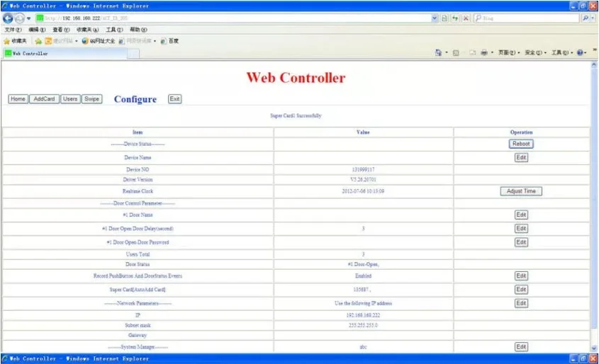Screen dimensions: 599x364
Task: Click the Home page icon in command bar
Action: coord(438,52)
